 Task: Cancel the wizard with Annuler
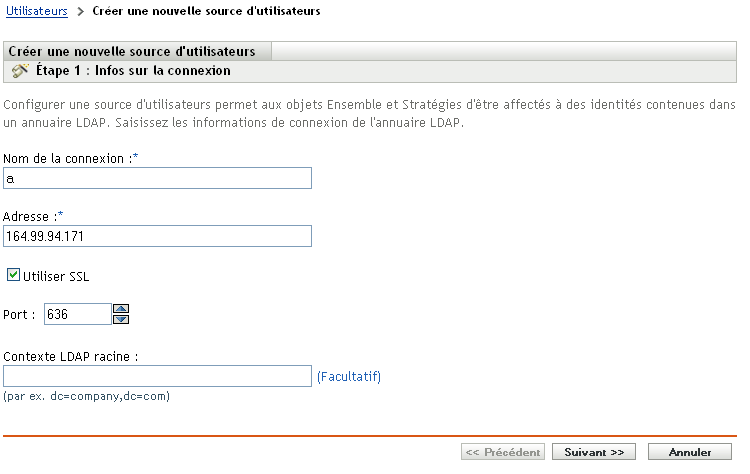coord(690,452)
